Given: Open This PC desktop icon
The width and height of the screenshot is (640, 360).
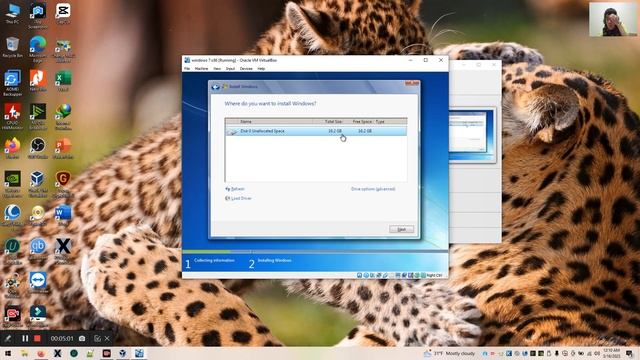Looking at the screenshot, I should coord(12,13).
